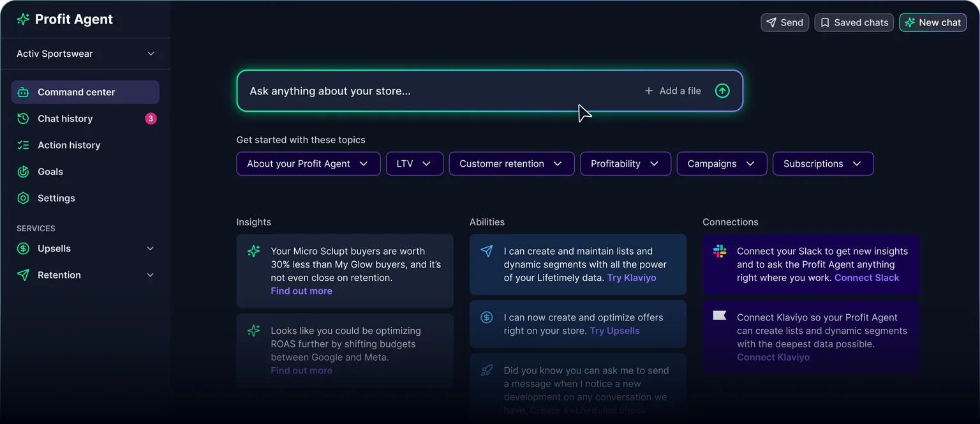Click the Upsells dollar icon
This screenshot has height=424, width=980.
23,248
